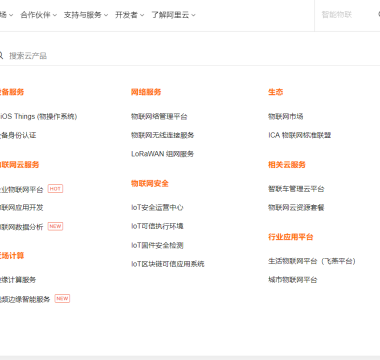The width and height of the screenshot is (380, 360).
Task: Open the 设备身份认证 product link
Action: tap(18, 135)
